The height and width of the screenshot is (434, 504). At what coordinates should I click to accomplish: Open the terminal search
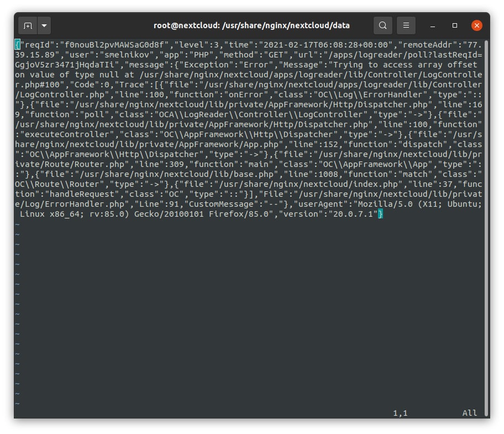click(x=382, y=25)
